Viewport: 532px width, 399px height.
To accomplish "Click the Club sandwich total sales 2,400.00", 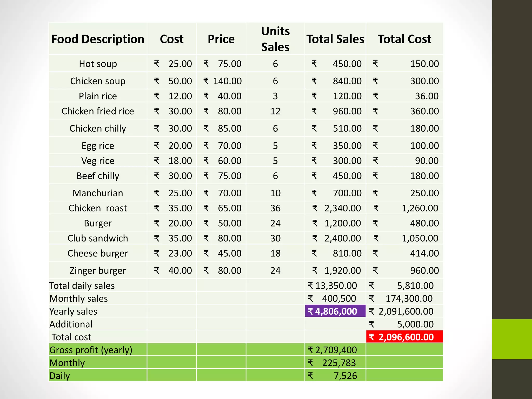I will [x=343, y=238].
